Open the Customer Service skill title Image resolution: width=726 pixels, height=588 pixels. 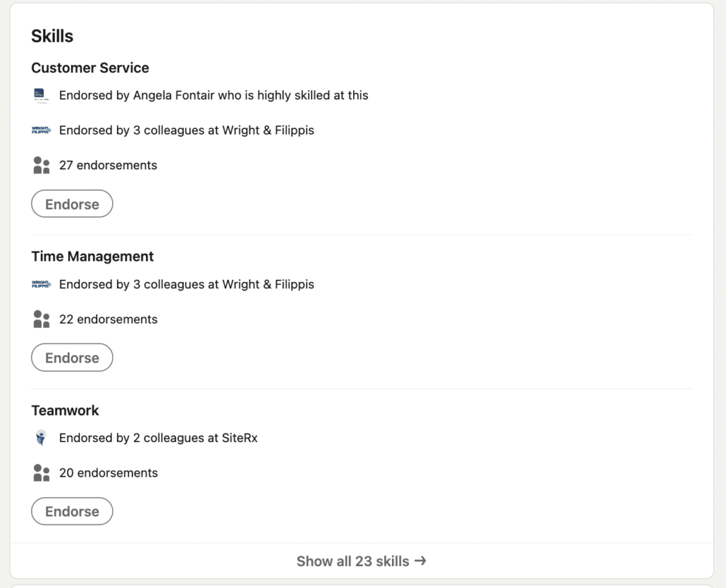coord(90,68)
